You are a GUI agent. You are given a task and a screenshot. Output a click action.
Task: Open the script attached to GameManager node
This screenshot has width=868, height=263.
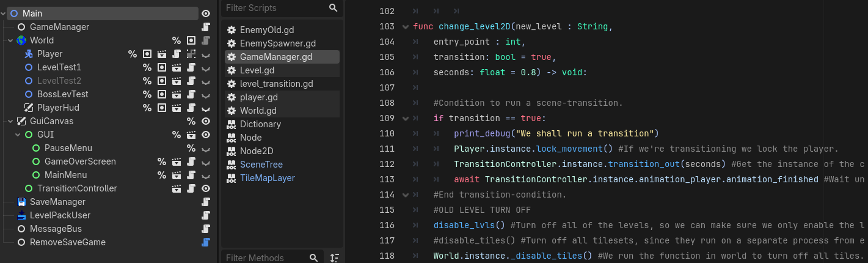(206, 27)
